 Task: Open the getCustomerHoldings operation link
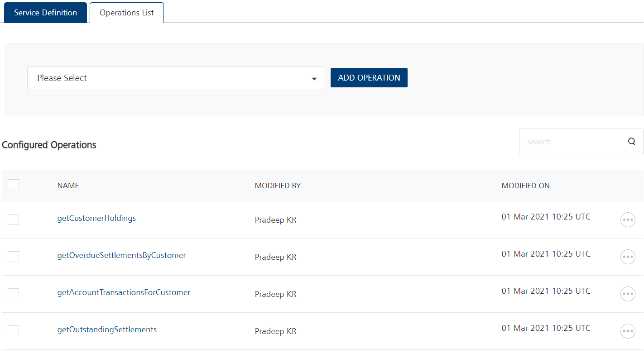(x=96, y=218)
